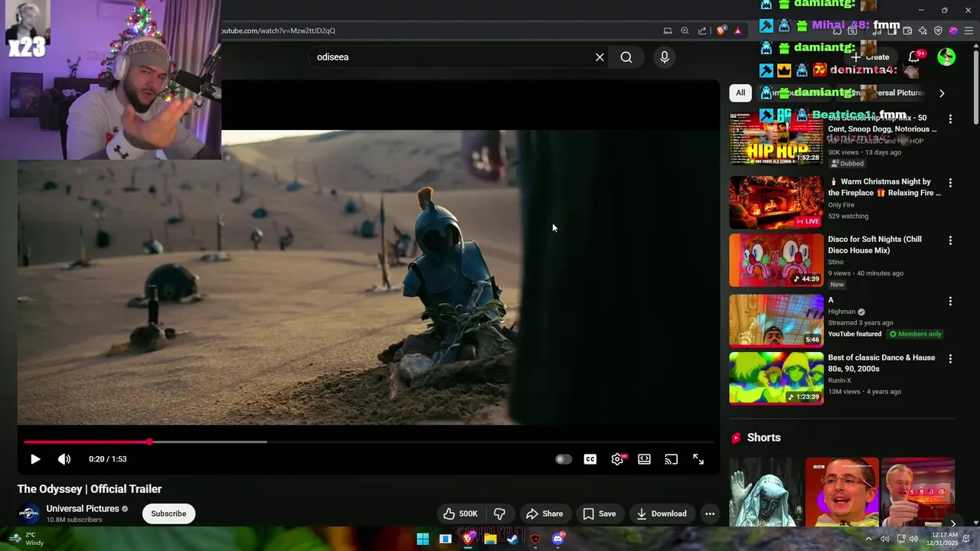Screen dimensions: 980x551
Task: Open the Brave hamburger menu
Action: pyautogui.click(x=969, y=31)
